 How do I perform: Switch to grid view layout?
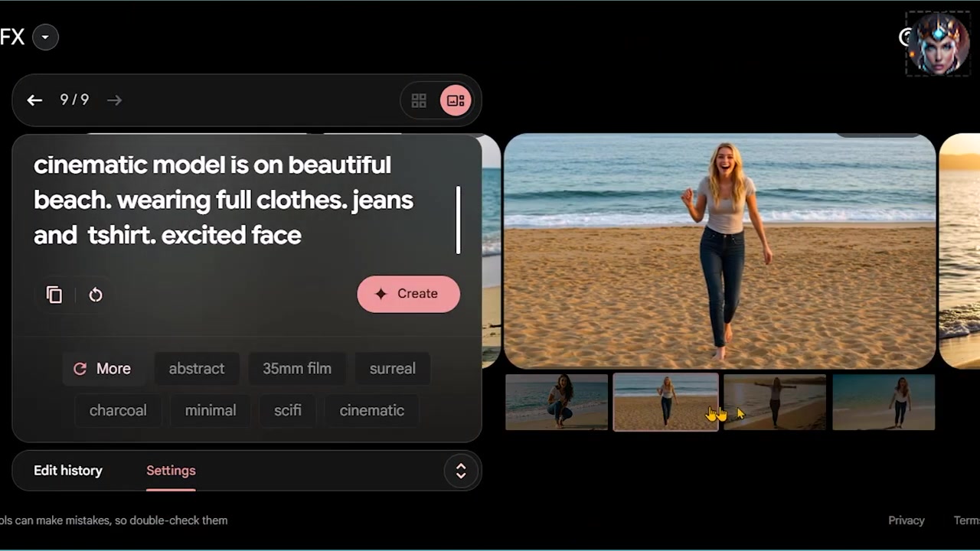pos(419,101)
